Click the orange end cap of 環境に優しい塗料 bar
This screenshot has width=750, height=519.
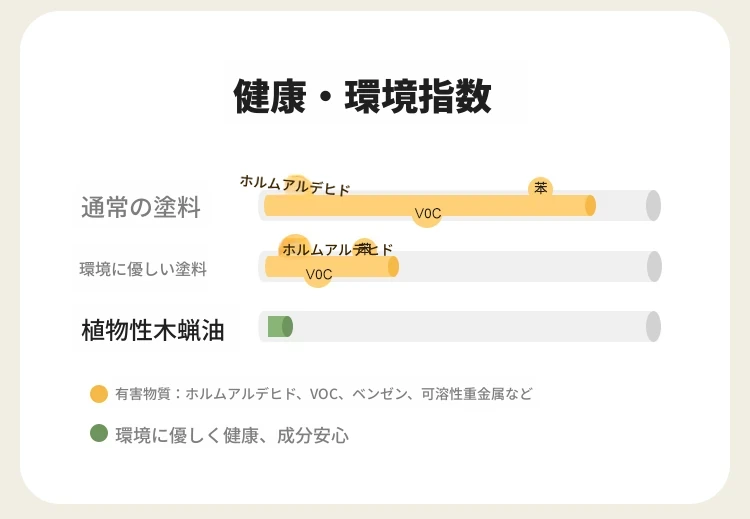(393, 266)
